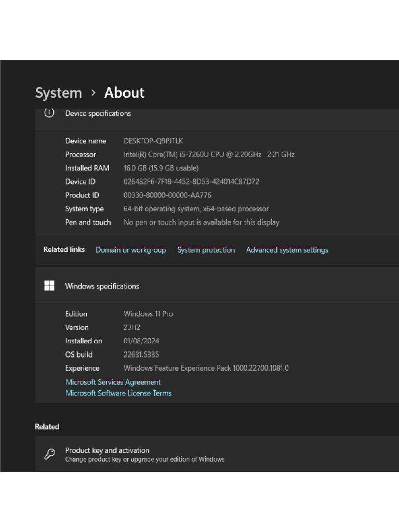This screenshot has height=532, width=399.
Task: Click the Related links label
Action: 64,249
